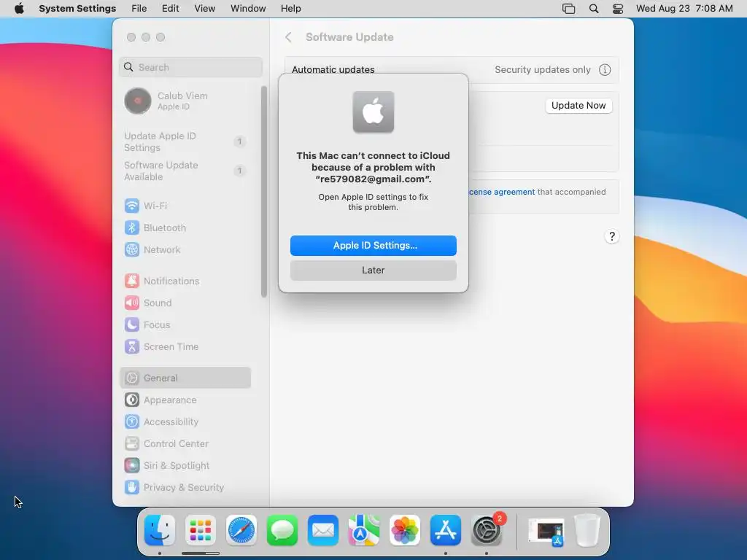
Task: Open the Appearance icon
Action: point(132,400)
